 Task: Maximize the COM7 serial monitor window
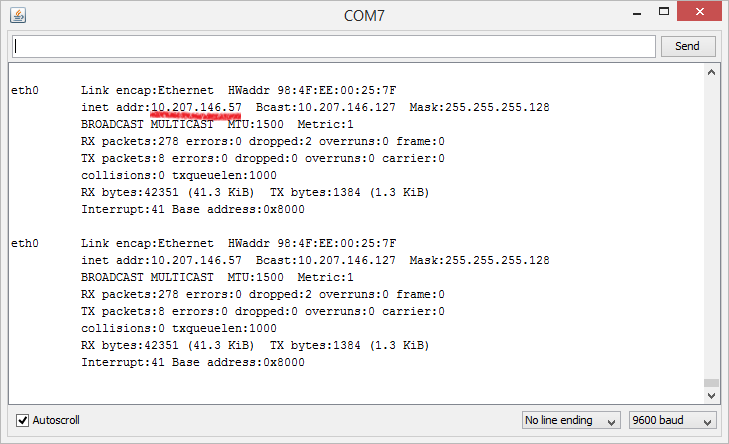[663, 12]
